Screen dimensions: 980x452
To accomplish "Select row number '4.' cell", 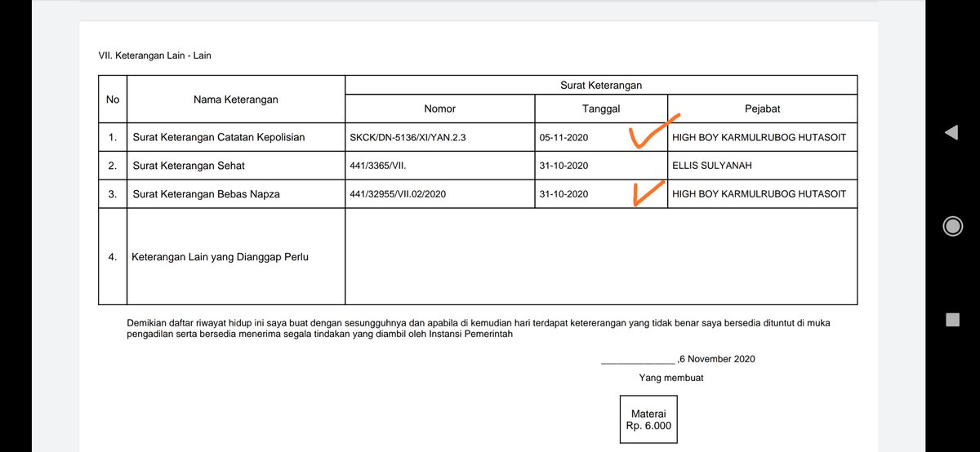I will [113, 257].
